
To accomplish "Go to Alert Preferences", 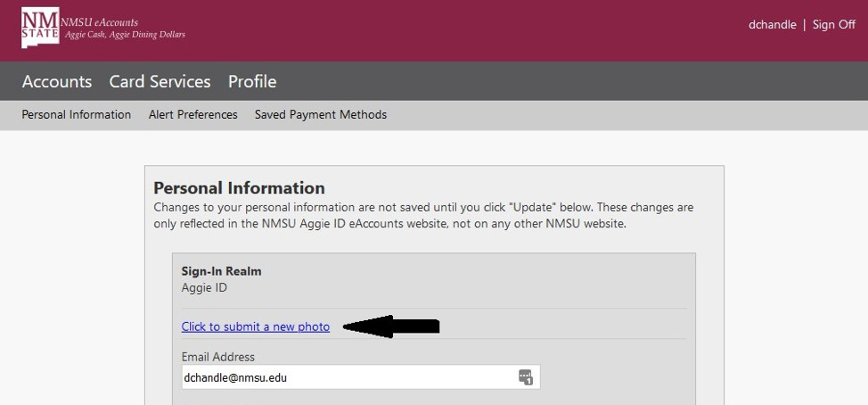I will pos(193,115).
